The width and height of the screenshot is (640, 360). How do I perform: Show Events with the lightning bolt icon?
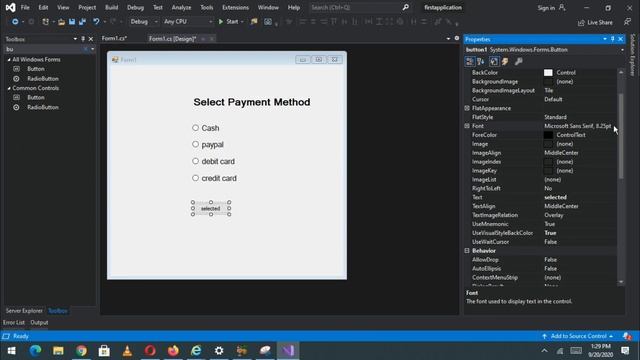point(505,62)
